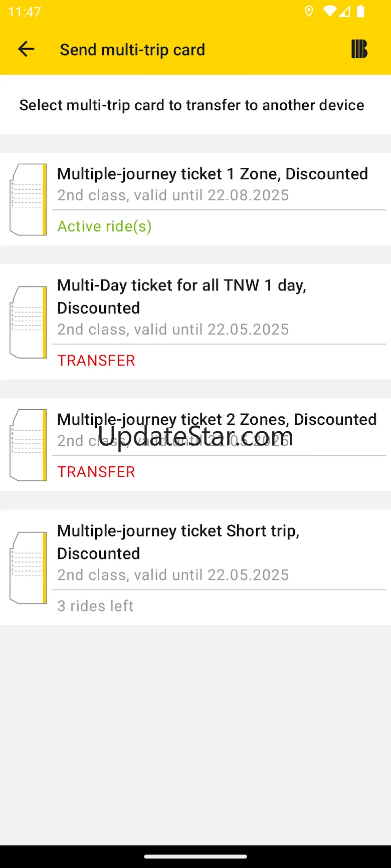391x868 pixels.
Task: Tap the Short trip ticket card icon
Action: tap(29, 567)
